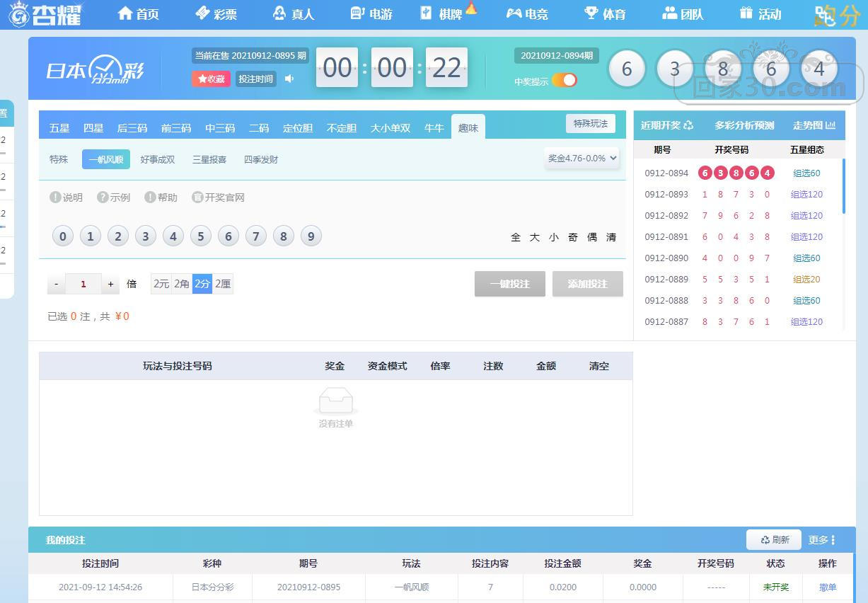Click the 体育 trophy icon

[x=591, y=13]
